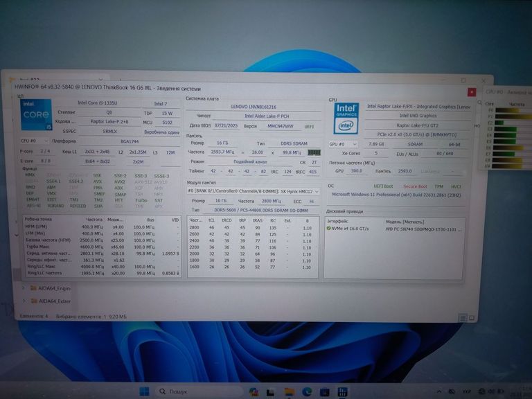Close the HWiNFO summary window
Image resolution: width=532 pixels, height=399 pixels.
471,92
